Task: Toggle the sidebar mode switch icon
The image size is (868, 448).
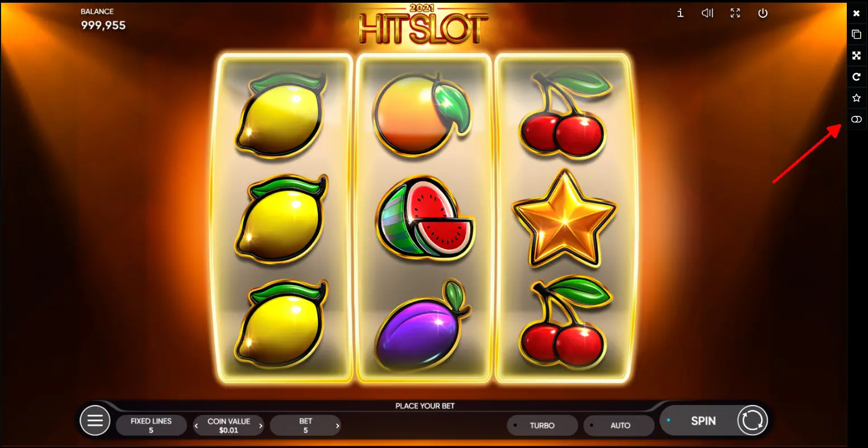Action: point(856,120)
